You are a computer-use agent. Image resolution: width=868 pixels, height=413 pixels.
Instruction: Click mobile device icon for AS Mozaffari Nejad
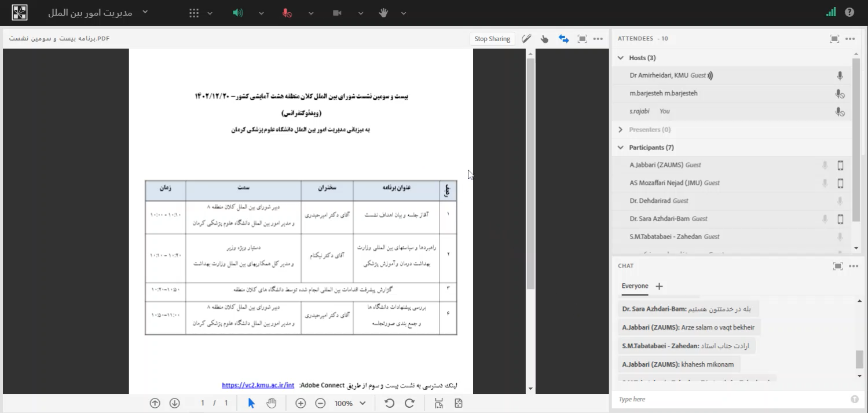tap(840, 184)
